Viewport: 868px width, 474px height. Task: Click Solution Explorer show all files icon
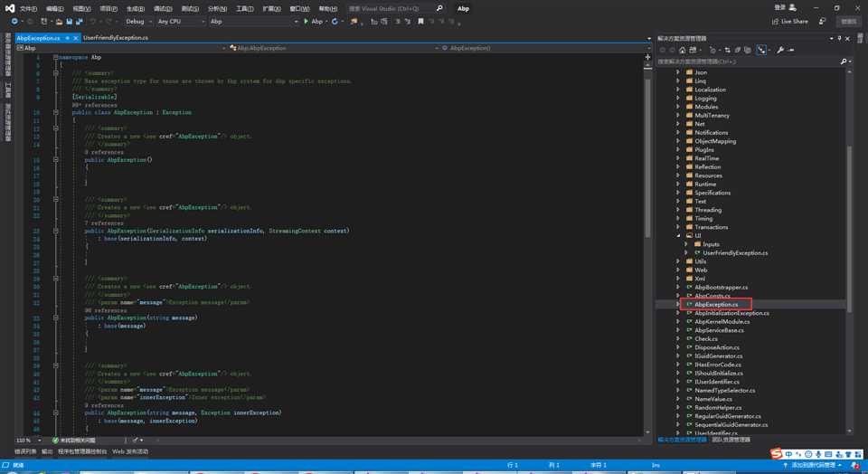point(748,50)
